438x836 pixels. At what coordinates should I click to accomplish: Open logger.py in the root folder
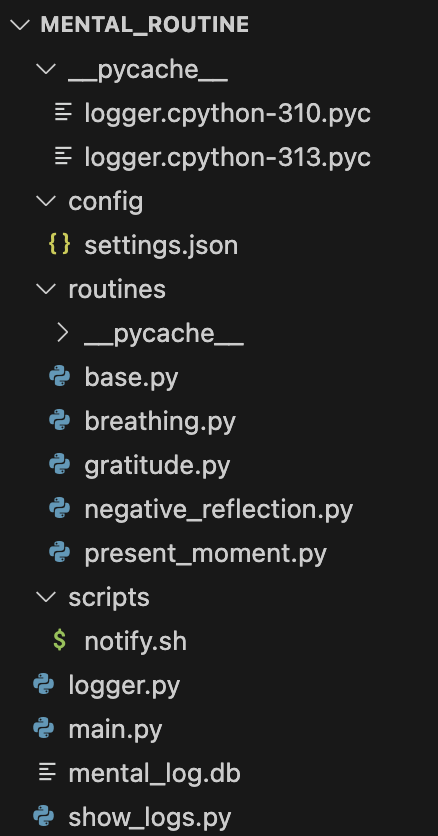tap(124, 686)
